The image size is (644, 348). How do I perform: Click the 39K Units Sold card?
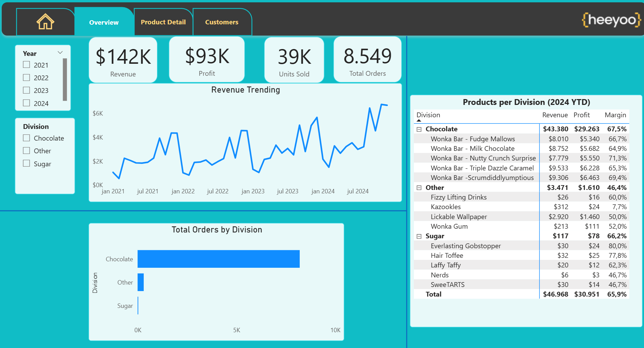tap(294, 60)
